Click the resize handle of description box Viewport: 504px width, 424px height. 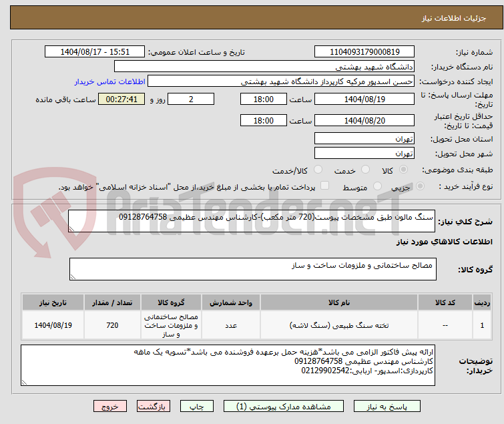point(71,229)
